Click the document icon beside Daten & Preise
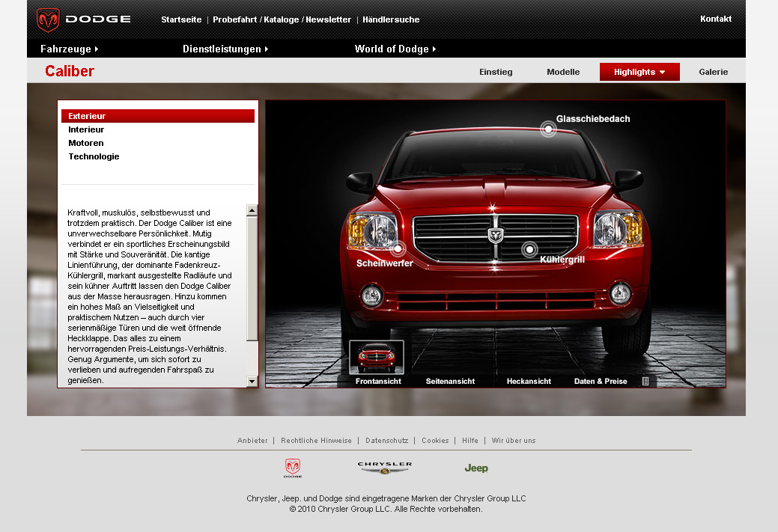The image size is (778, 532). (645, 381)
